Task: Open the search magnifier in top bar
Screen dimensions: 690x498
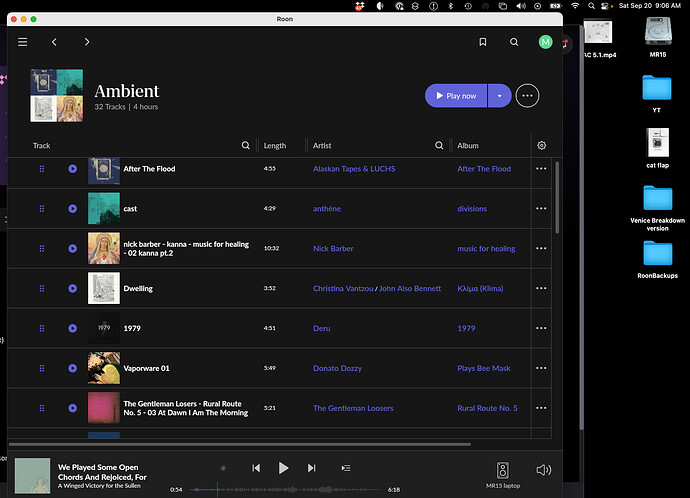Action: (514, 42)
